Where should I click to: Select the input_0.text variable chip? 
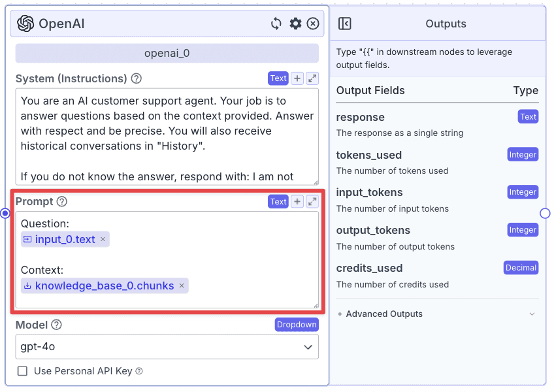[65, 239]
